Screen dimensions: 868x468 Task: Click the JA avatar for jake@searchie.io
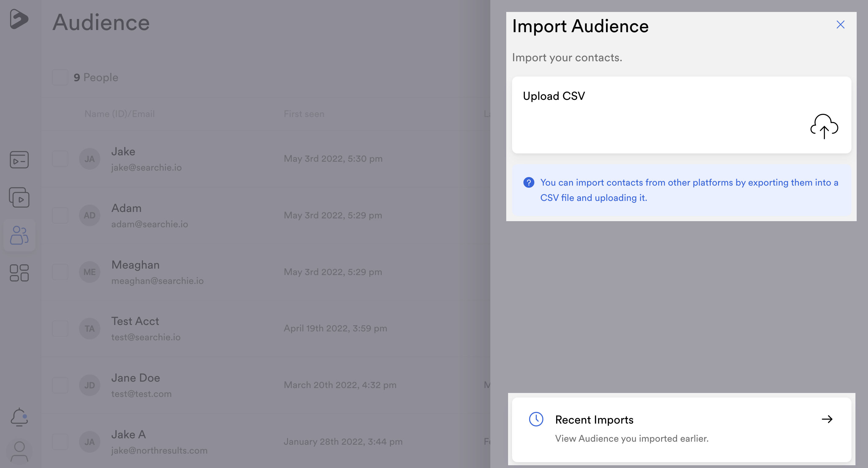90,159
